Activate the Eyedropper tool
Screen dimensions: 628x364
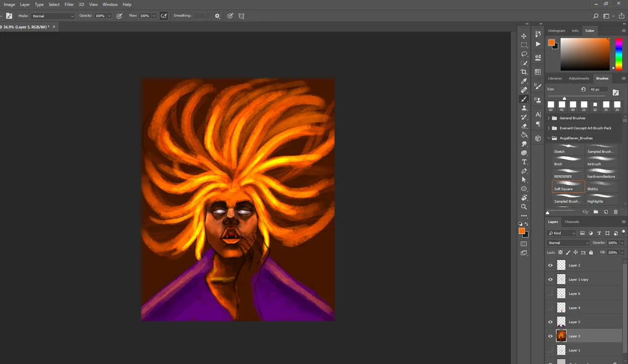click(x=524, y=81)
